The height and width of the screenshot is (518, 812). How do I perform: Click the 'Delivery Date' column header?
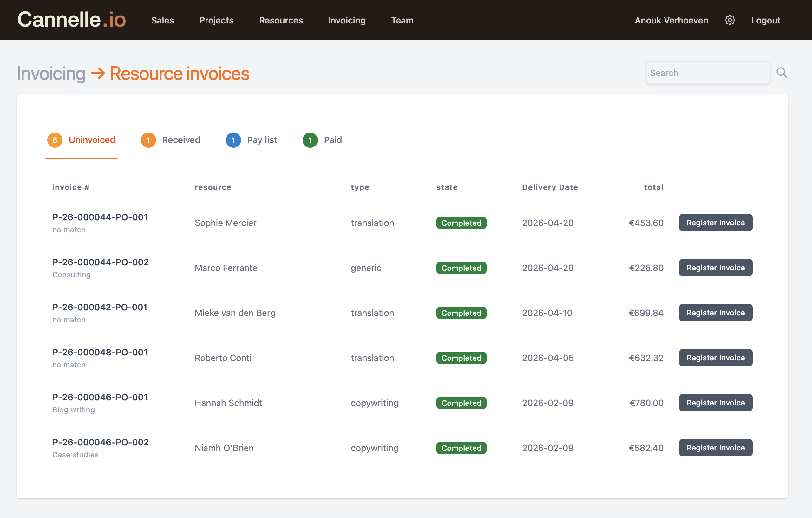[x=550, y=187]
